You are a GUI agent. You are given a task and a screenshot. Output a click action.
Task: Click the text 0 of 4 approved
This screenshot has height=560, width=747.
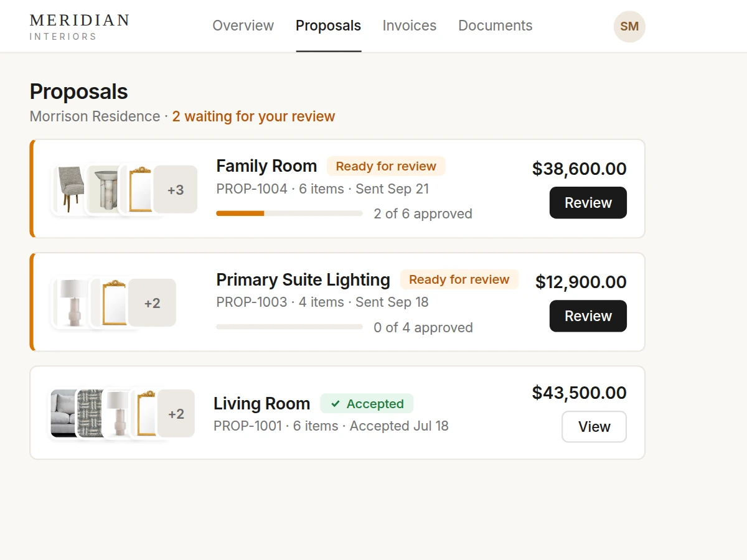pyautogui.click(x=423, y=327)
